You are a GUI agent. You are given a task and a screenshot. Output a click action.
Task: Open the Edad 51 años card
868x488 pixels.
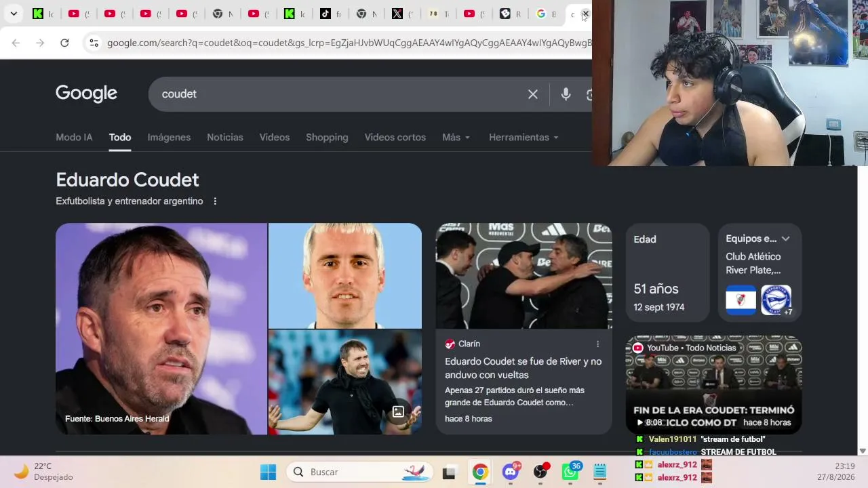pyautogui.click(x=667, y=272)
